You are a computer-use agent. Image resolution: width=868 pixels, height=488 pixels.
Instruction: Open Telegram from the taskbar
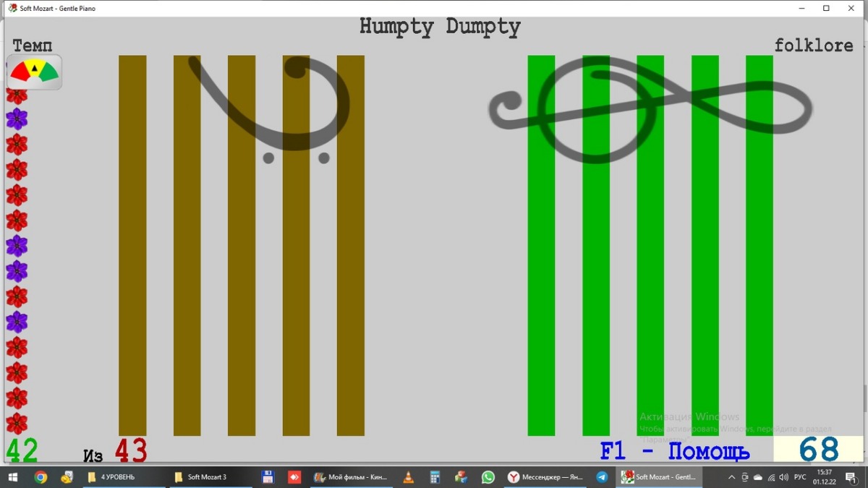(602, 477)
